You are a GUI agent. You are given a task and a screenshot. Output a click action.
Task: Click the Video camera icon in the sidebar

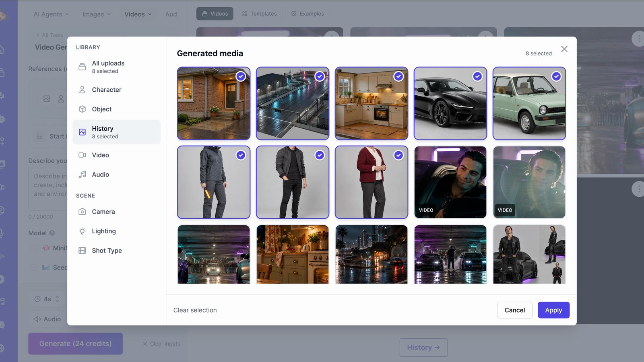[x=82, y=155]
